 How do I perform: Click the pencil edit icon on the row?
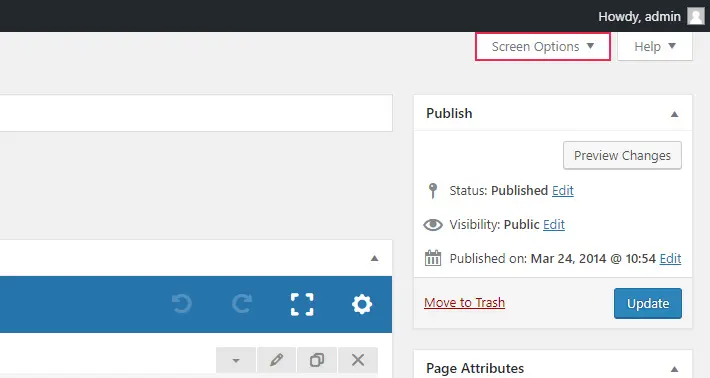pos(276,360)
